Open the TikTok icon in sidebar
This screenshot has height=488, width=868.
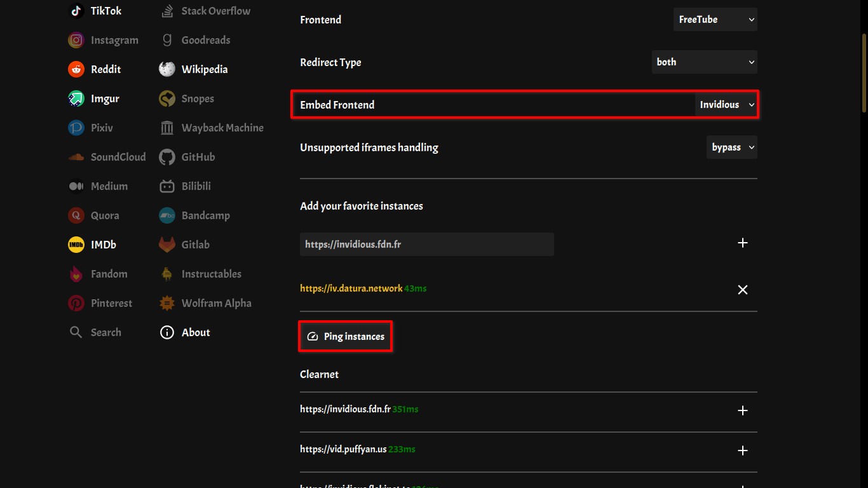pyautogui.click(x=76, y=11)
